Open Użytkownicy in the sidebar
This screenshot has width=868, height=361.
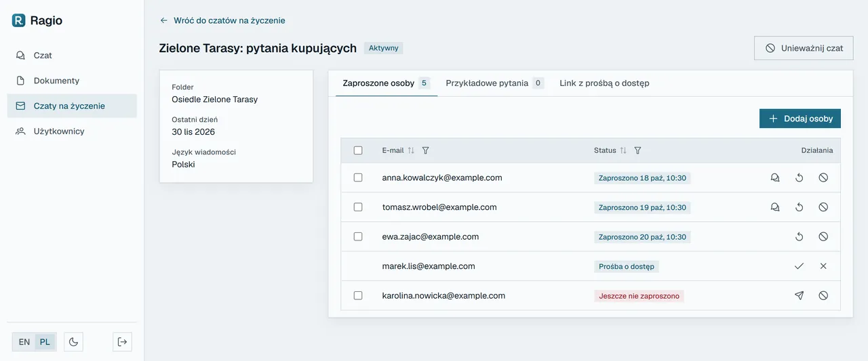[72, 131]
